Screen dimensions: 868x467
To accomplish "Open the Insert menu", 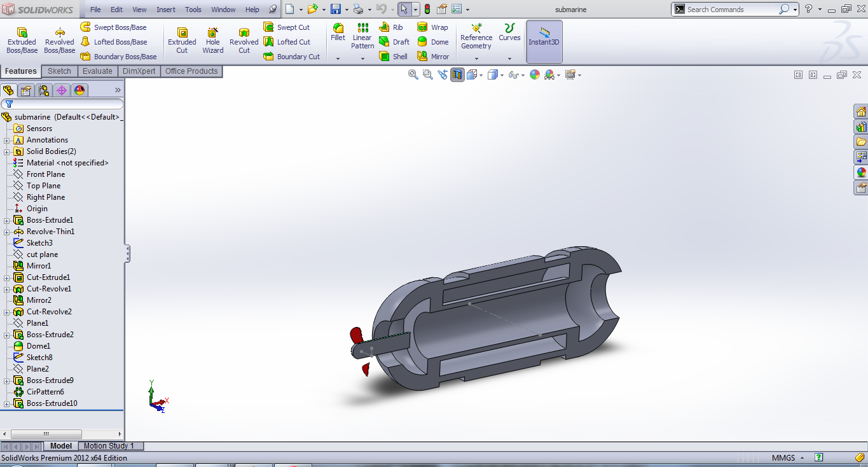I will (166, 10).
